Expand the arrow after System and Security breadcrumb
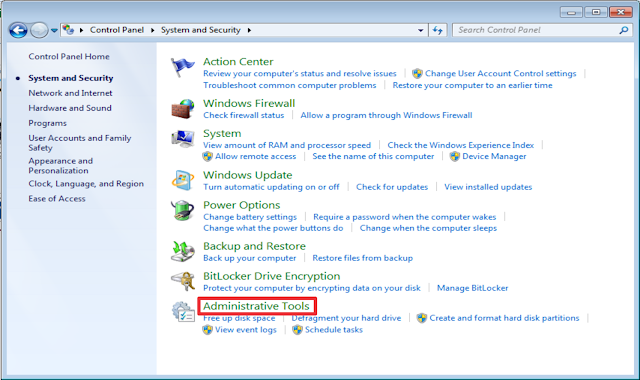The height and width of the screenshot is (380, 640). point(249,30)
